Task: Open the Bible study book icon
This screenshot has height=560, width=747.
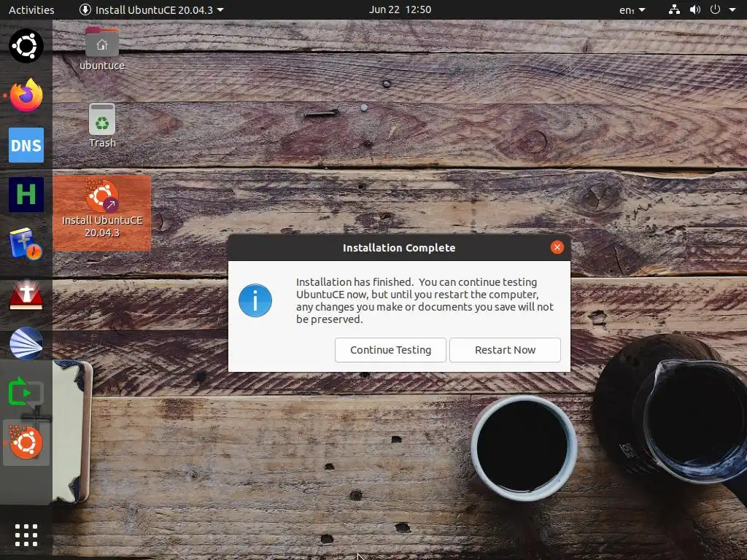Action: pos(26,244)
